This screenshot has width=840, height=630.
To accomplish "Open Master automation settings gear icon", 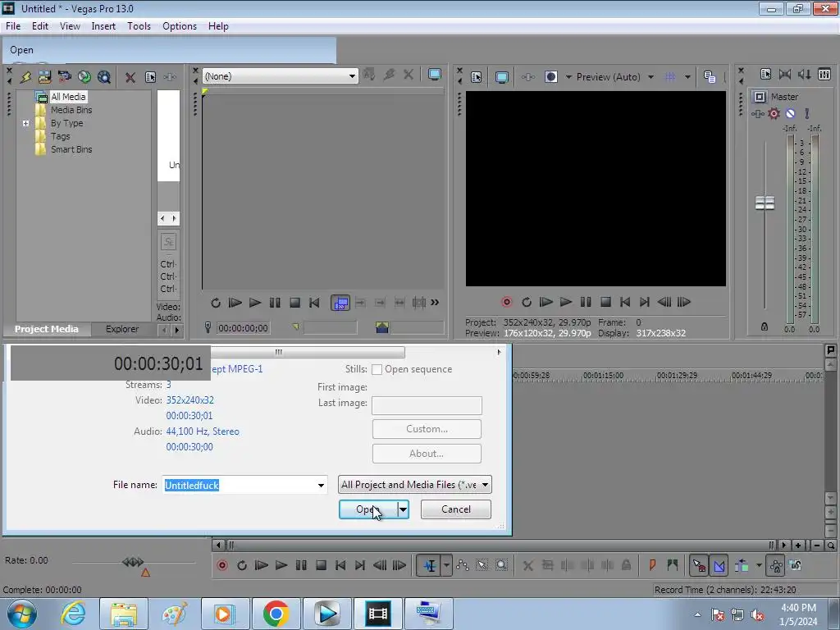I will point(774,113).
